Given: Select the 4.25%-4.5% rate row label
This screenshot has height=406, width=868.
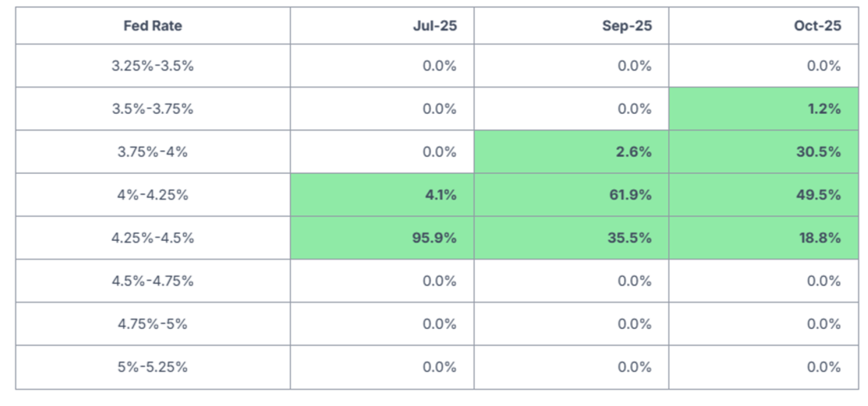Looking at the screenshot, I should pos(153,238).
